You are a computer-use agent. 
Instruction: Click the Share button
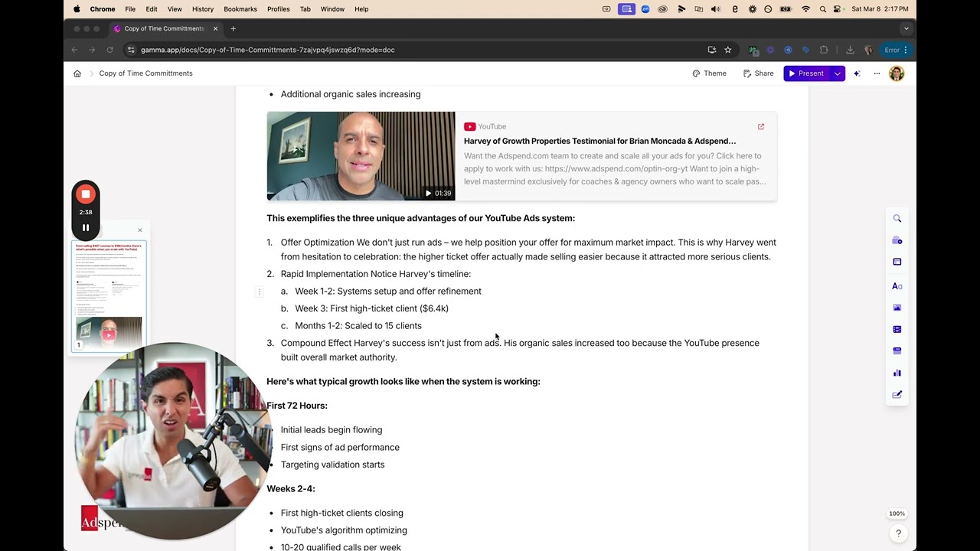(758, 73)
